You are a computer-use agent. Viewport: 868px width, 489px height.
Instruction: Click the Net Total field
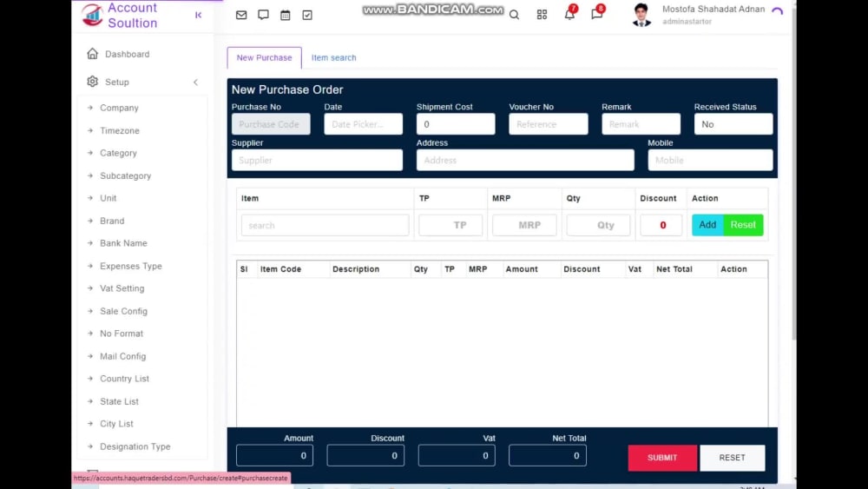click(x=548, y=455)
